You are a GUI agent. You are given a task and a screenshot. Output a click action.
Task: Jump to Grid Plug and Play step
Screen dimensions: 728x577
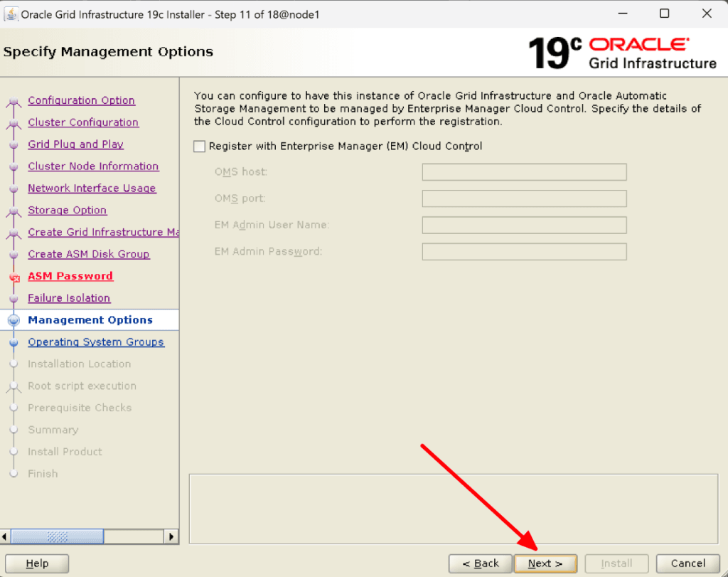click(75, 144)
